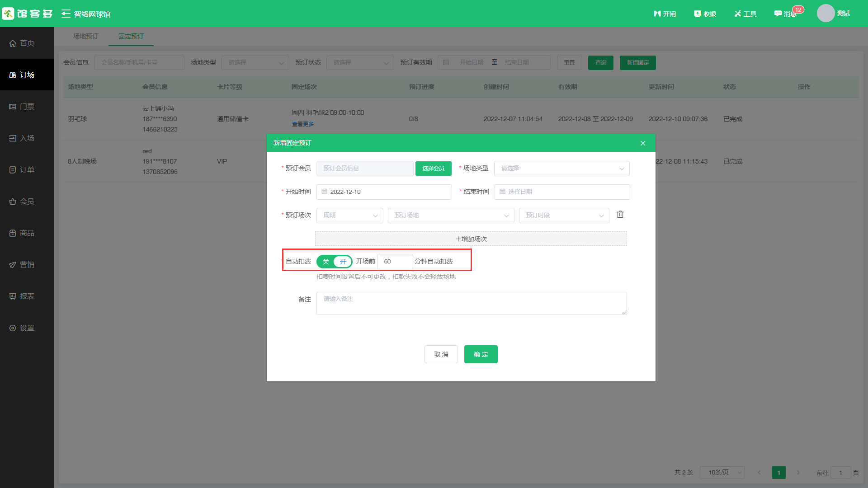Open the 周期 weekday dropdown
The image size is (868, 488).
(x=349, y=216)
